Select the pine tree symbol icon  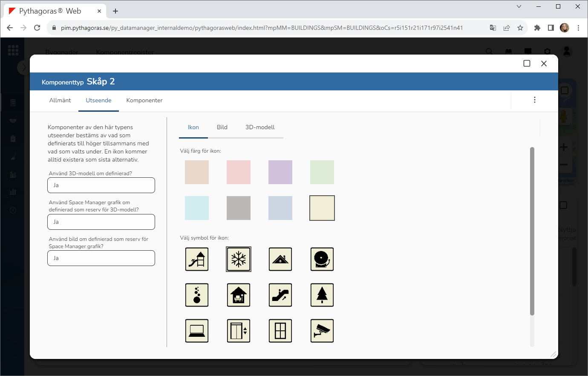pos(322,295)
